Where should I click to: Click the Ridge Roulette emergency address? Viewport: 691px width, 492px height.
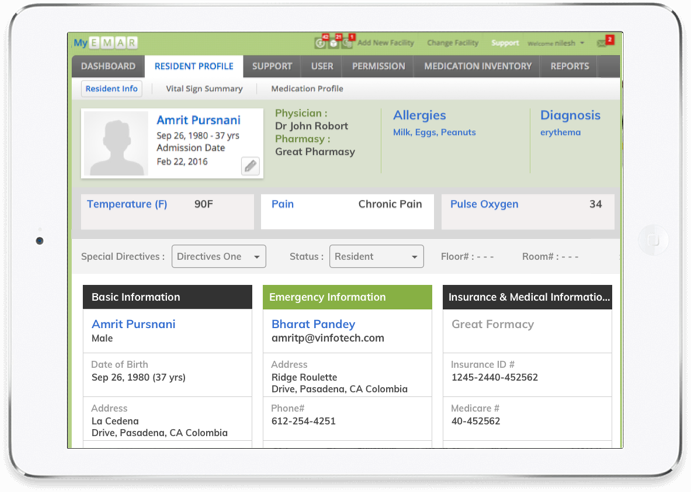click(x=339, y=383)
